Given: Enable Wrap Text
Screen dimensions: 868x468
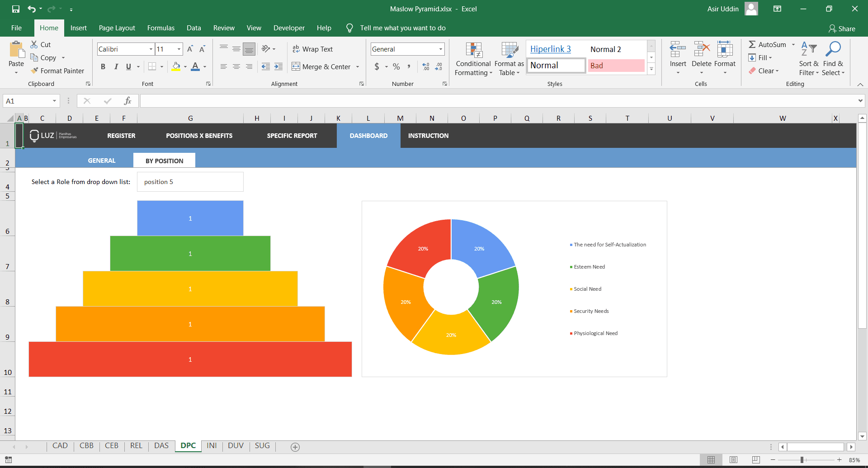Looking at the screenshot, I should point(313,49).
